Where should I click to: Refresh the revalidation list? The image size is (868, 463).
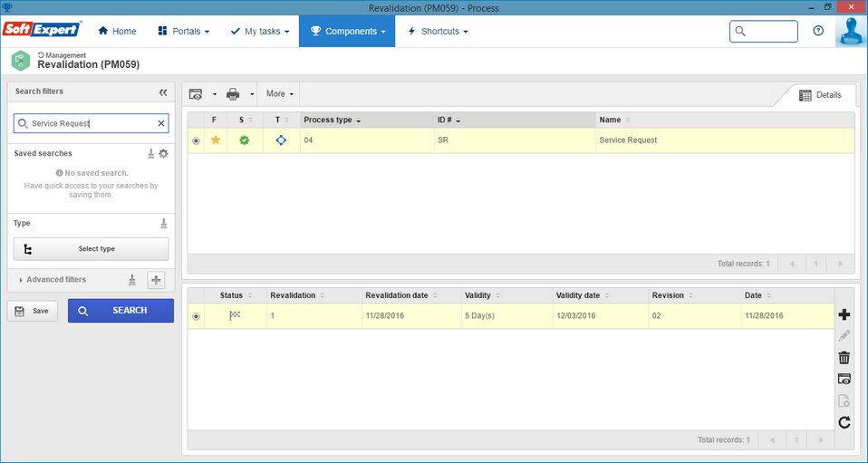click(x=844, y=422)
